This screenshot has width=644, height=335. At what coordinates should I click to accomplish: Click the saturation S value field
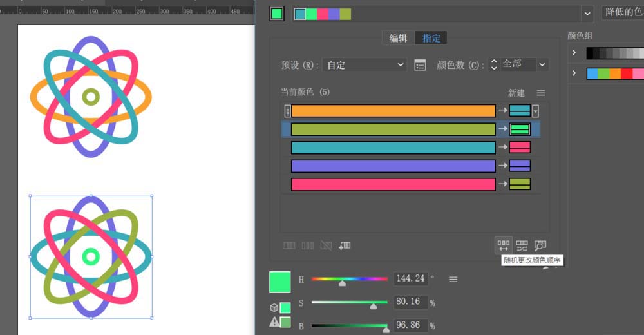pos(410,302)
